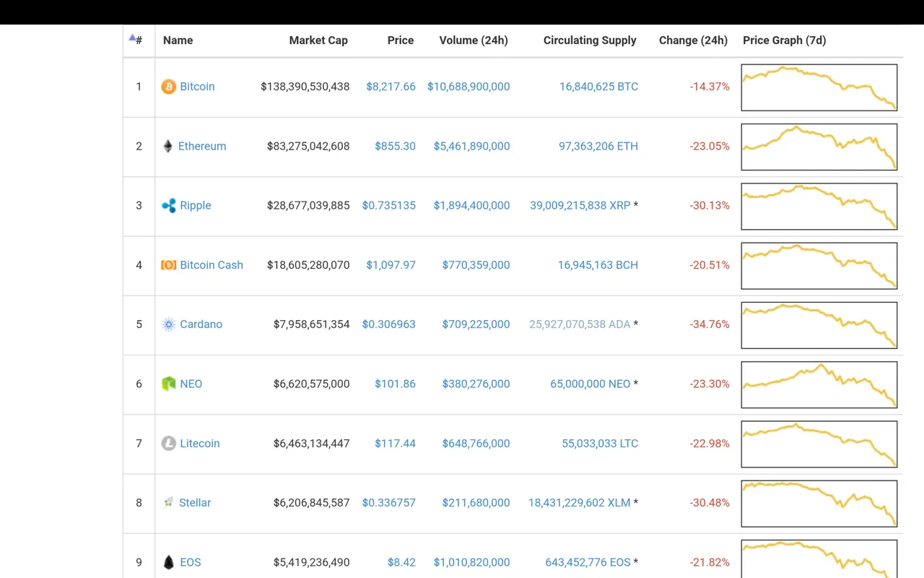
Task: Click Bitcoin price $8,217.66
Action: 391,87
